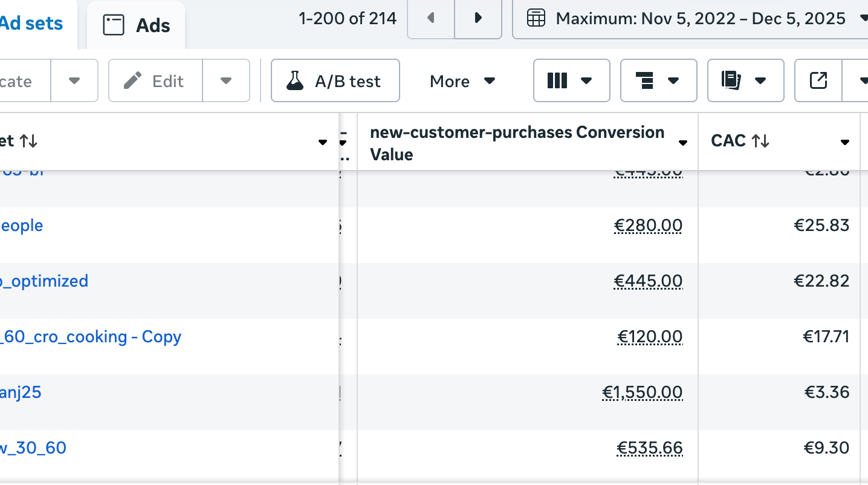Click the export icon button
The image size is (868, 485).
pyautogui.click(x=818, y=81)
